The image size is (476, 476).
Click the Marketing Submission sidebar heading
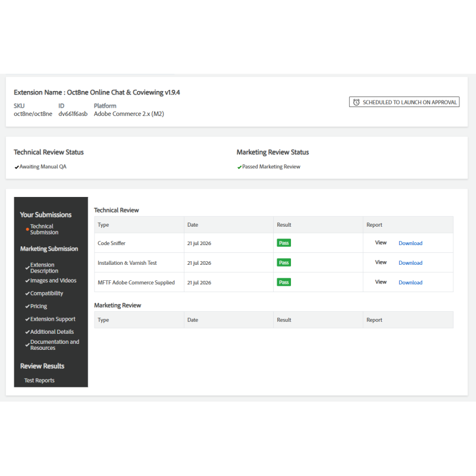[x=49, y=249]
